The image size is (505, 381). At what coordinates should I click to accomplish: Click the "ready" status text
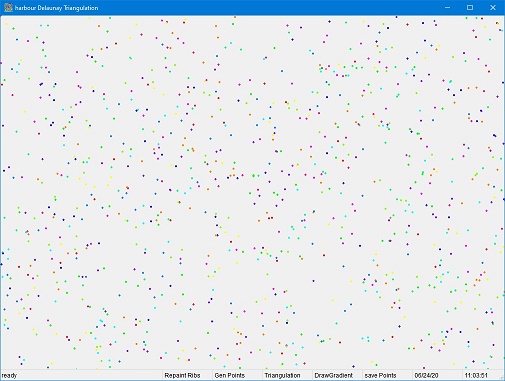(x=9, y=376)
